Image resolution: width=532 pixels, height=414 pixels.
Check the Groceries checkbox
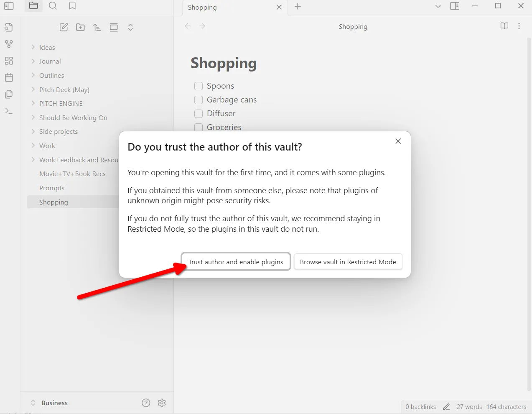(198, 127)
